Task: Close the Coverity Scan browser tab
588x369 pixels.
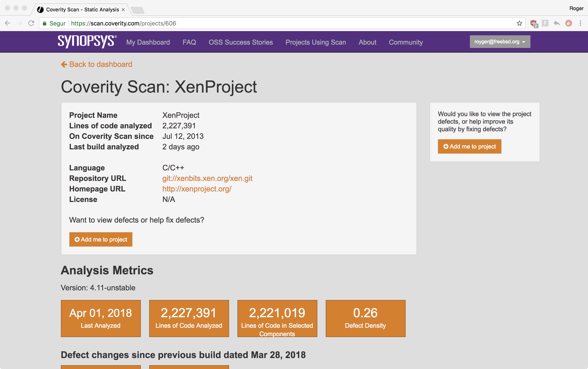Action: coord(123,9)
